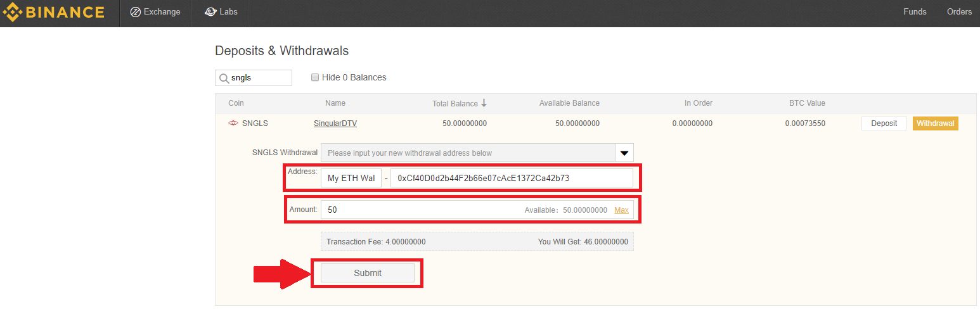The image size is (980, 309).
Task: Click the BTC value 0.00073550
Action: (805, 123)
